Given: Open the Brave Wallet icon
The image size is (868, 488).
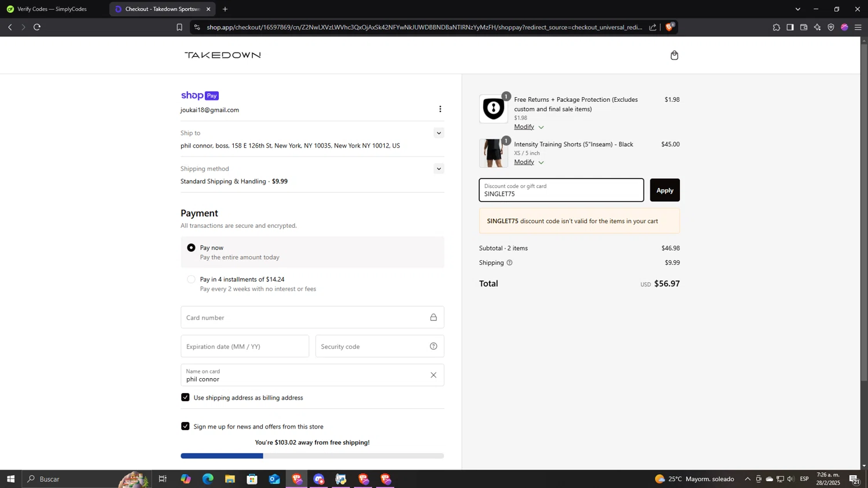Looking at the screenshot, I should click(x=804, y=27).
